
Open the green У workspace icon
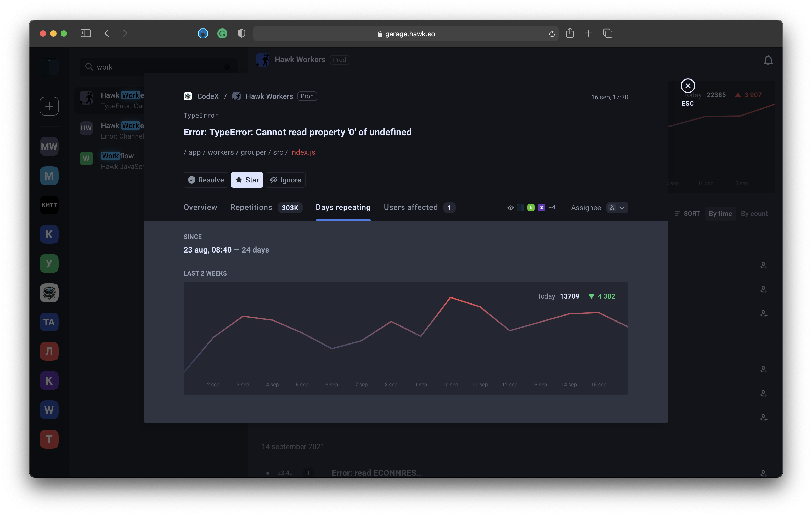(x=49, y=263)
